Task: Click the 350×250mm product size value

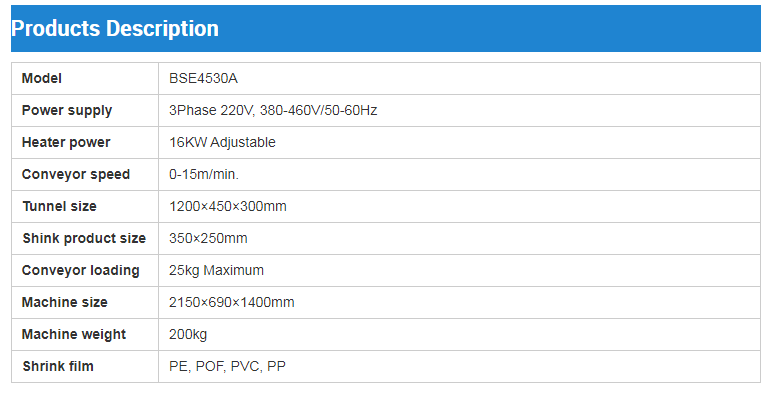Action: [208, 238]
